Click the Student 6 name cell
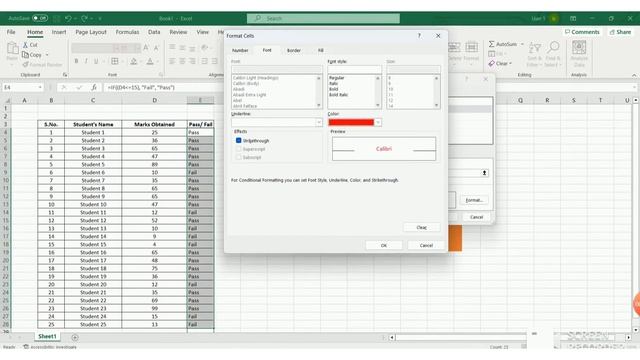Viewport: 640px width, 360px height. coord(93,172)
